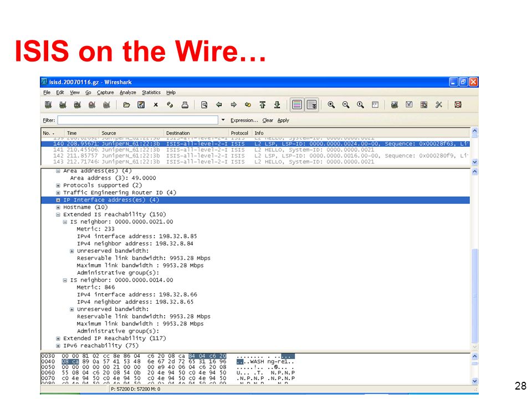This screenshot has height=399, width=532.
Task: Click the Print packets icon
Action: tap(185, 105)
